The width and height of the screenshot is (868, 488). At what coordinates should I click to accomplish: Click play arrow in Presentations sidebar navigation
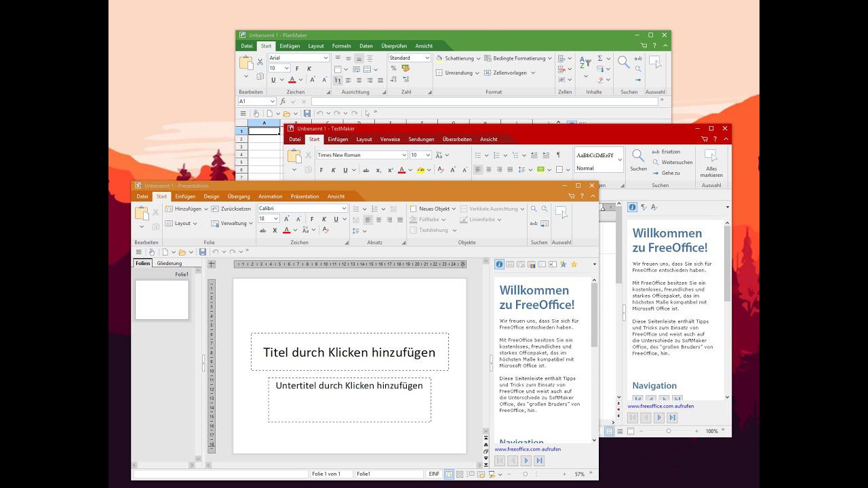click(526, 461)
